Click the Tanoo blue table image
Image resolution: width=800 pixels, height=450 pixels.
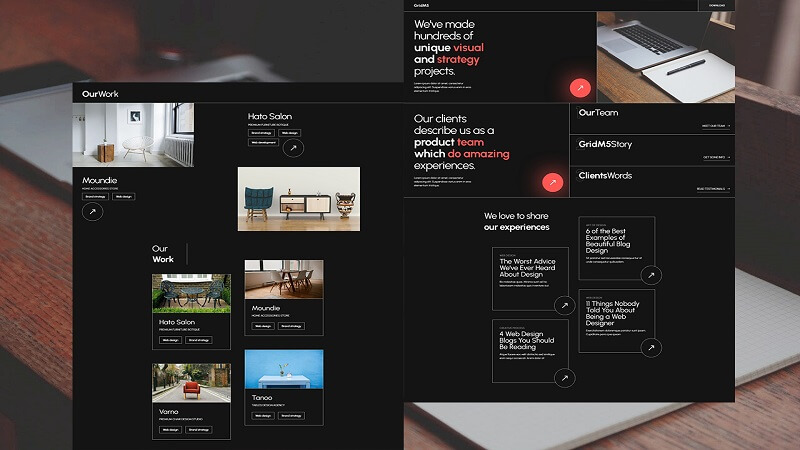tap(283, 369)
